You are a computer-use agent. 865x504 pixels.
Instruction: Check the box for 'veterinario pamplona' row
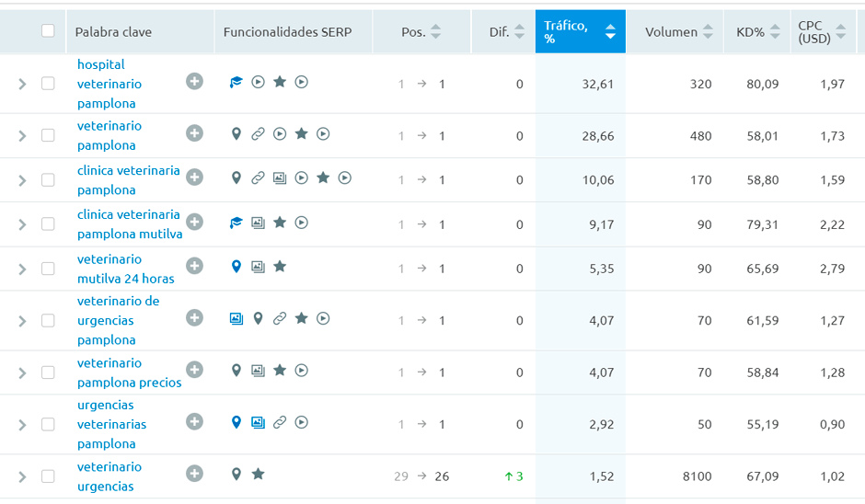(48, 136)
